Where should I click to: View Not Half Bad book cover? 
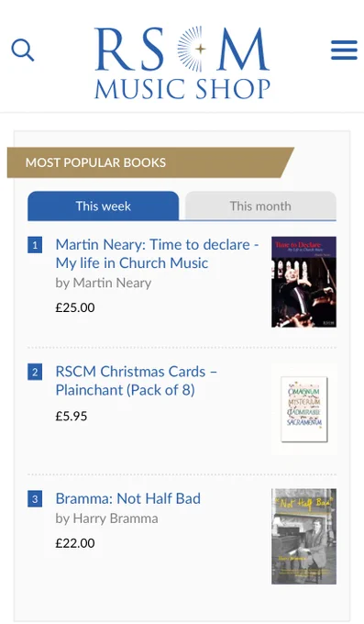pos(303,537)
